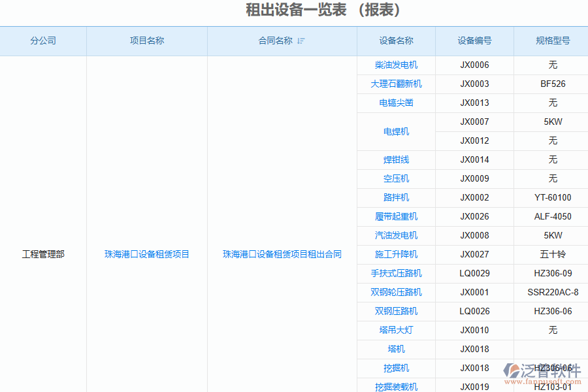
Task: Open the 履带起重机 equipment link
Action: click(396, 217)
